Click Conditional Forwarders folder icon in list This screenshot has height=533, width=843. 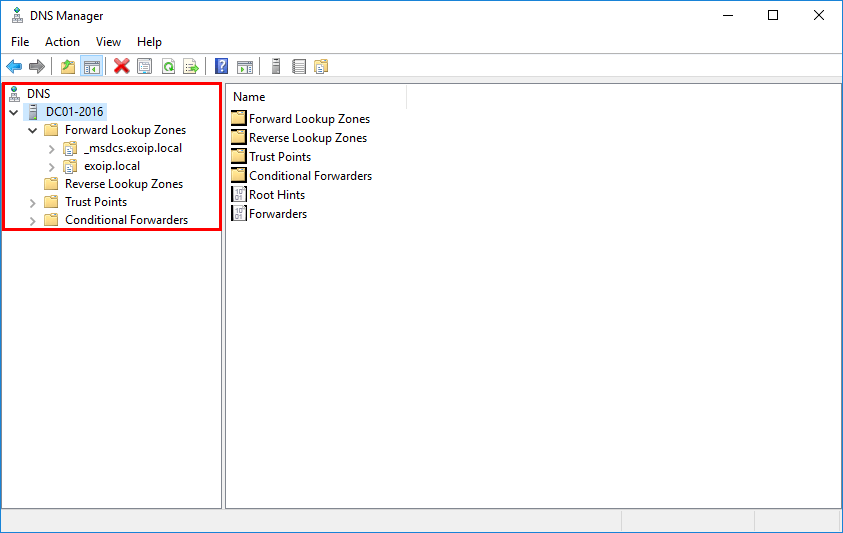[239, 175]
